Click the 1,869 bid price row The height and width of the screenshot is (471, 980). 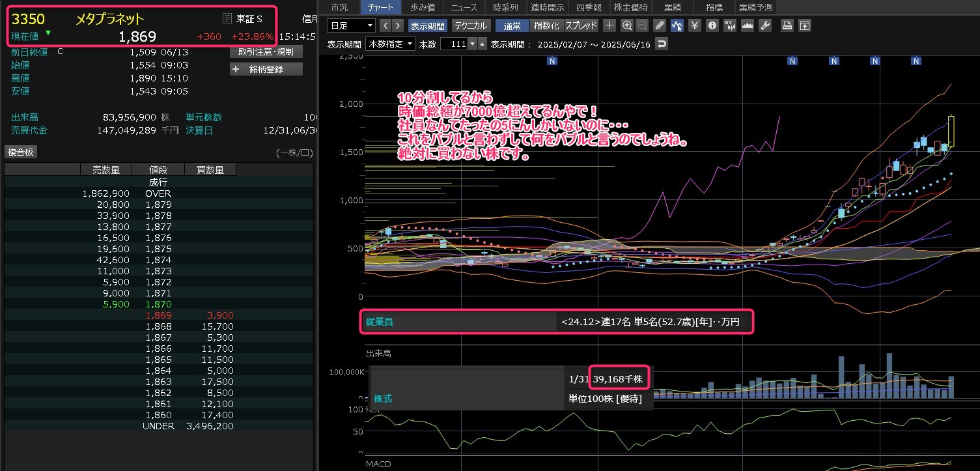[159, 315]
